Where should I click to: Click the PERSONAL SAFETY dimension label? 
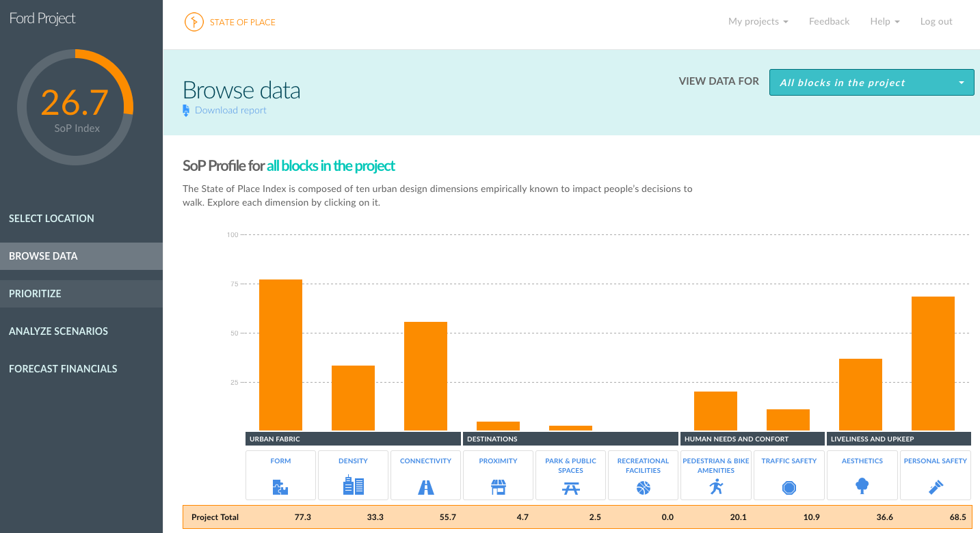coord(935,461)
